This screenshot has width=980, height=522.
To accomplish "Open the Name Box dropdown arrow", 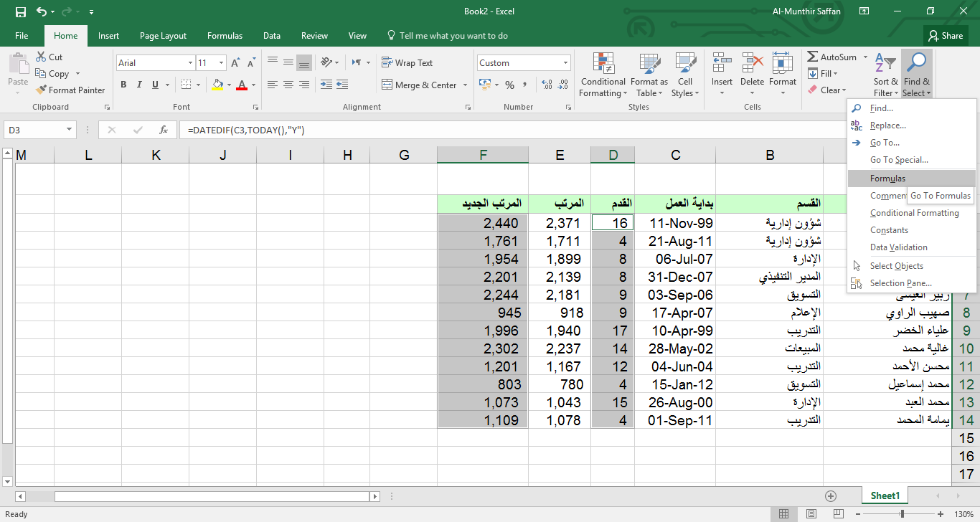I will point(70,130).
